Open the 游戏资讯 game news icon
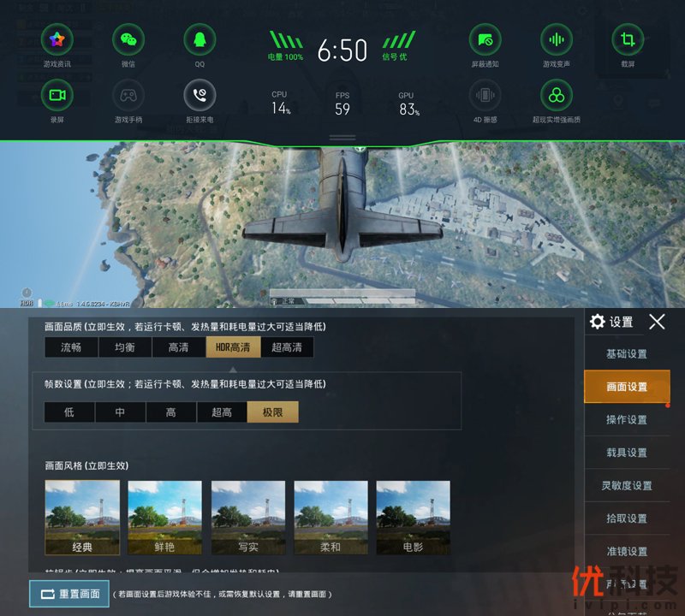Viewport: 685px width, 616px height. coord(57,40)
